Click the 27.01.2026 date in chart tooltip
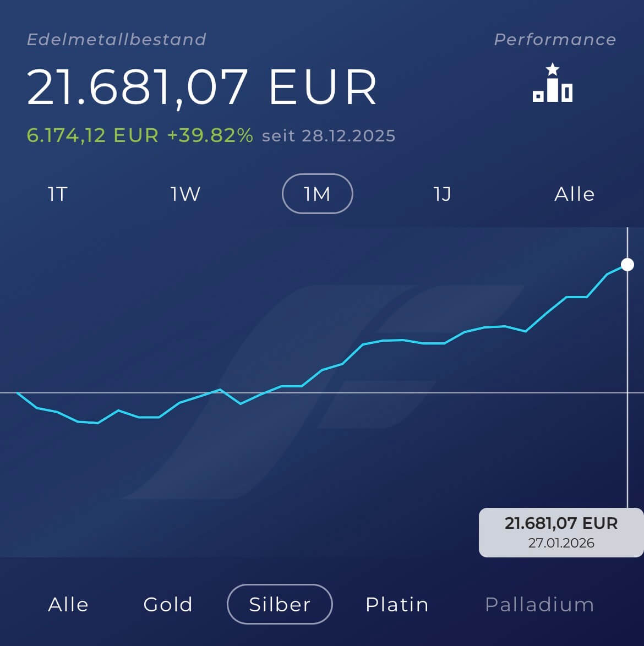 click(x=561, y=543)
